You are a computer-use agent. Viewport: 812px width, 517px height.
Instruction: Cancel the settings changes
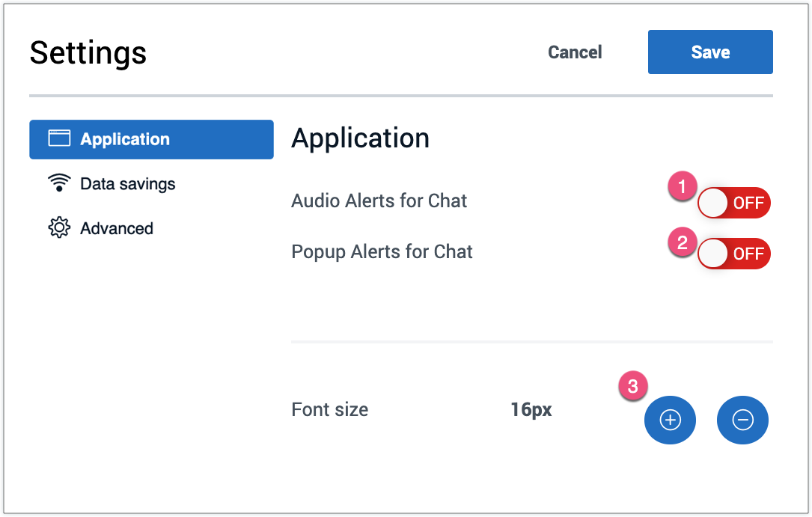(575, 52)
